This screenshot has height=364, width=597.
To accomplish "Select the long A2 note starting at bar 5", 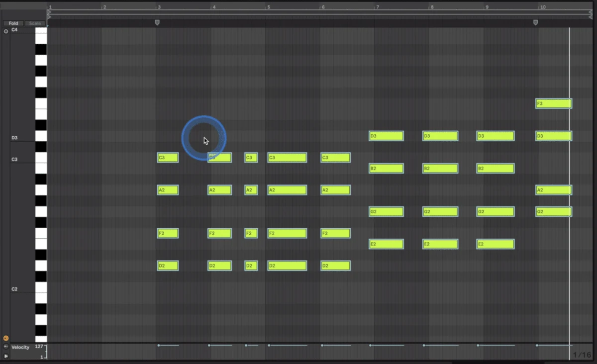I will (287, 190).
